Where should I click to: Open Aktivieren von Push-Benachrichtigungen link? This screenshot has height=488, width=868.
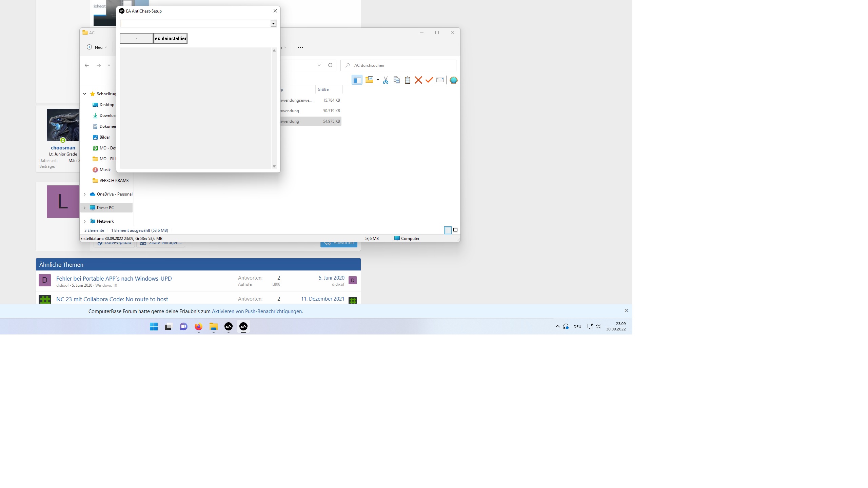coord(257,311)
